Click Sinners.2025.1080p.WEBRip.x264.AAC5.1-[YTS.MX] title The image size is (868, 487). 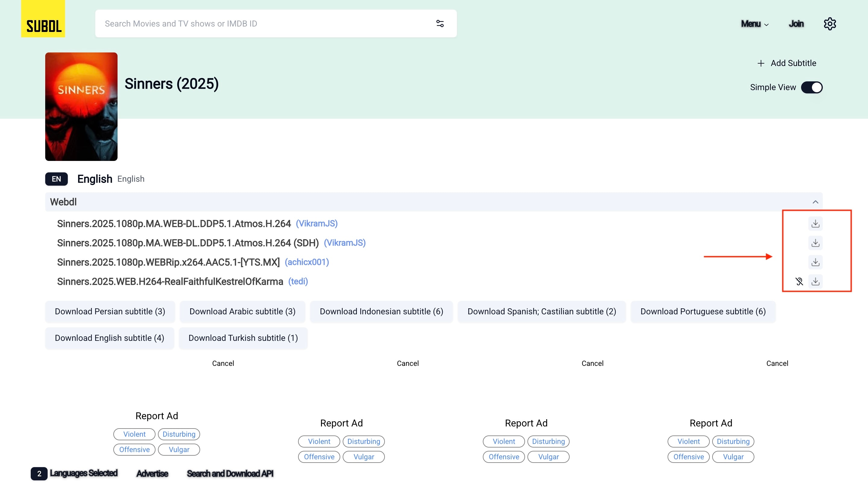click(168, 262)
